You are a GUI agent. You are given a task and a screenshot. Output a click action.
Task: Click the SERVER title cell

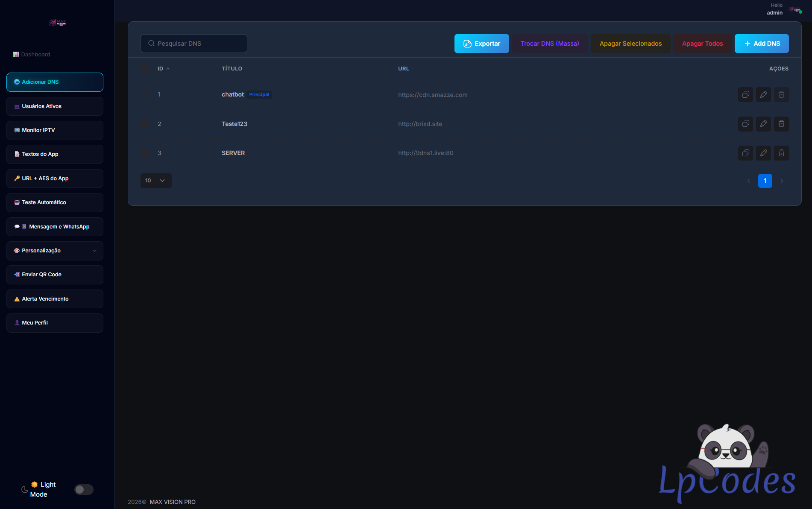[x=233, y=153]
